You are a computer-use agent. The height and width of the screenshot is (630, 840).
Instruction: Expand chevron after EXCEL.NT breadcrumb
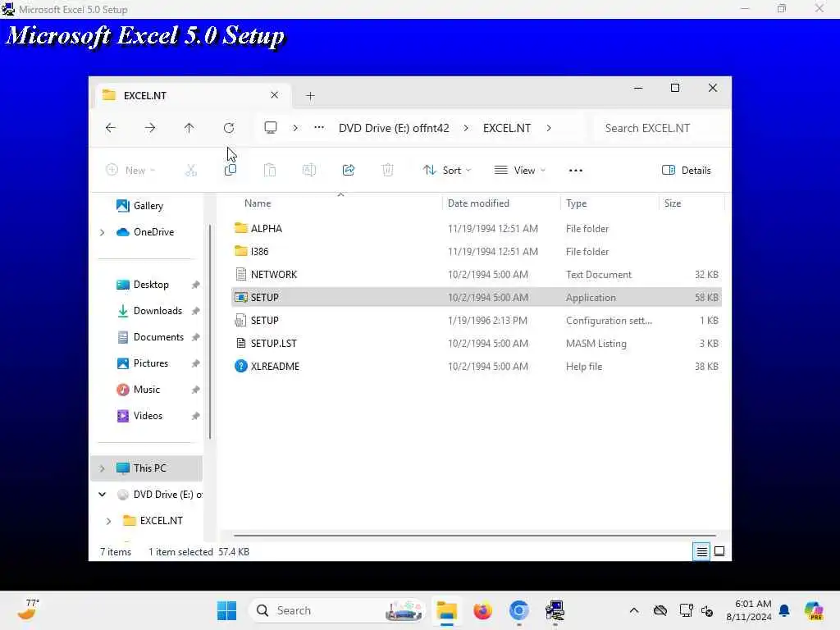tap(549, 128)
